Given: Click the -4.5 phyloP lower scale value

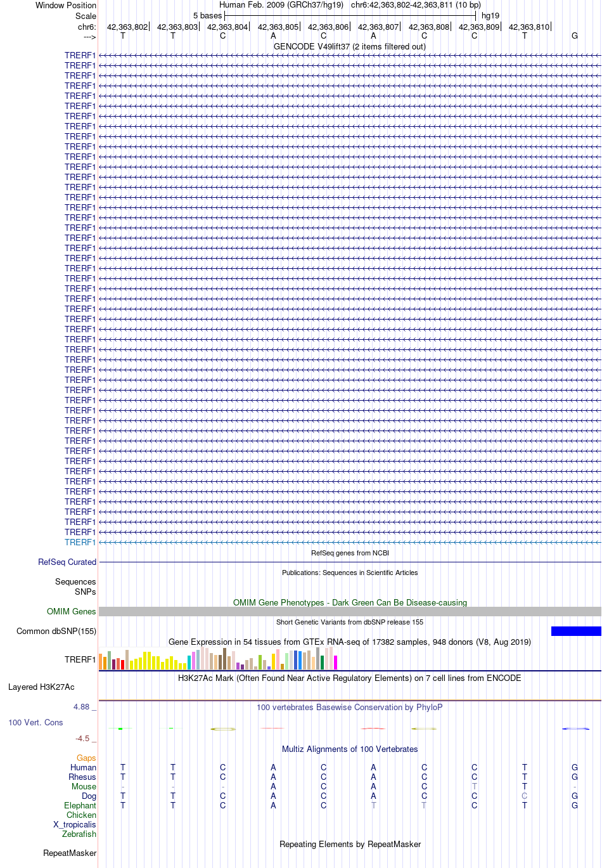Looking at the screenshot, I should pyautogui.click(x=82, y=738).
